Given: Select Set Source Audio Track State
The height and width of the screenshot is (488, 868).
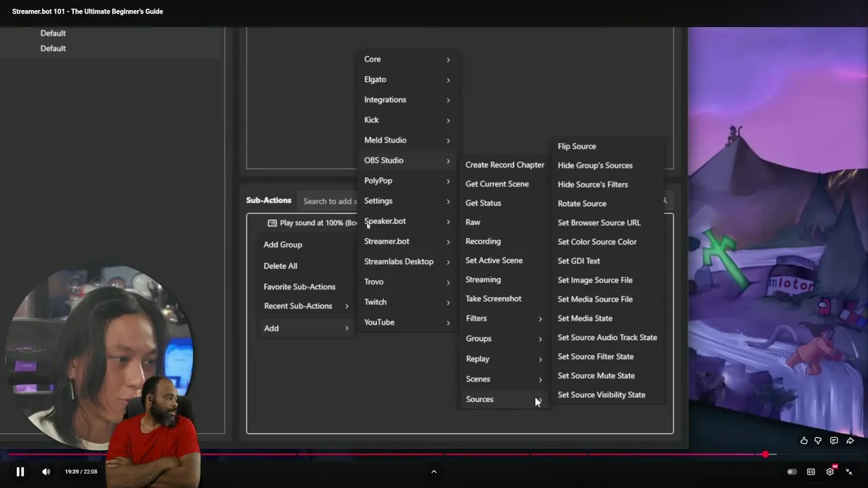Looking at the screenshot, I should coord(607,338).
